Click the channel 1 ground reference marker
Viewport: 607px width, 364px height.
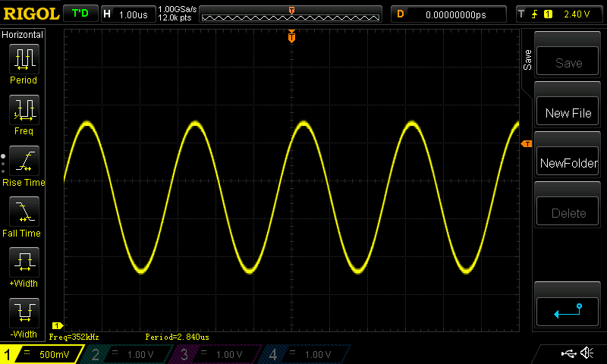coord(58,326)
